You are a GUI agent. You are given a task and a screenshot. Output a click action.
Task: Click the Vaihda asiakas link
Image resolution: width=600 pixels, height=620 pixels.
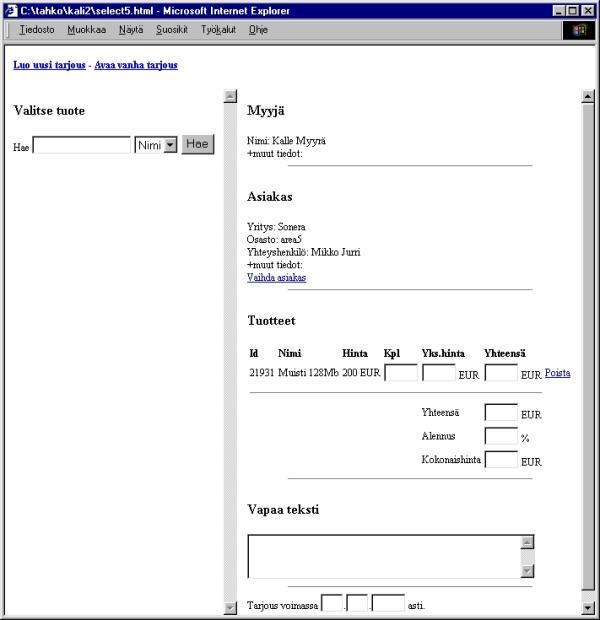pyautogui.click(x=276, y=278)
